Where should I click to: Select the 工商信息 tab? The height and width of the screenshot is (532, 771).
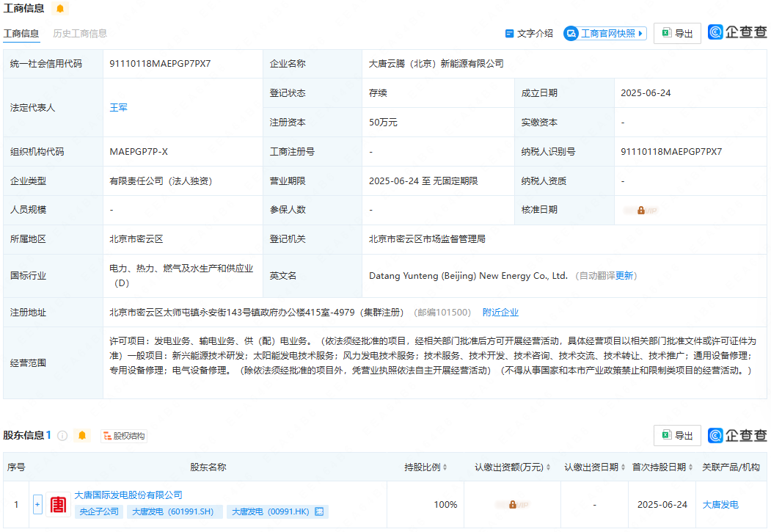pos(21,33)
